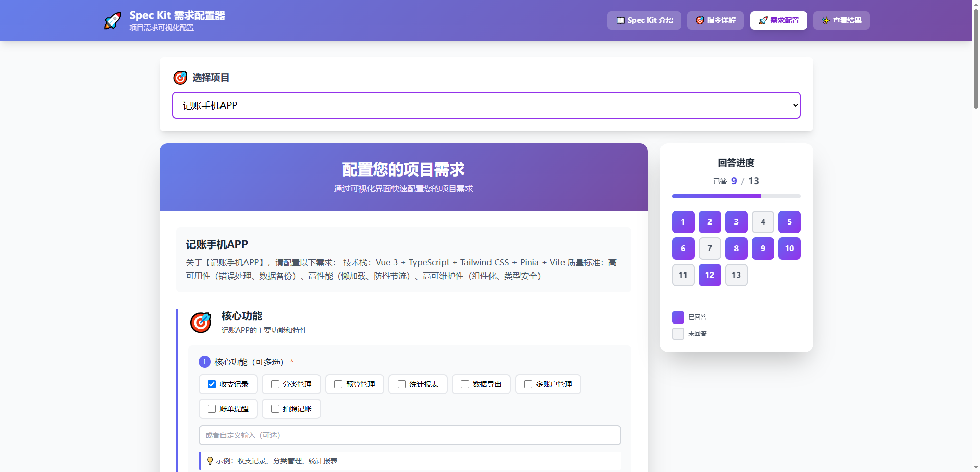Viewport: 980px width, 472px height.
Task: Switch to the 指令详解 tab
Action: coord(715,20)
